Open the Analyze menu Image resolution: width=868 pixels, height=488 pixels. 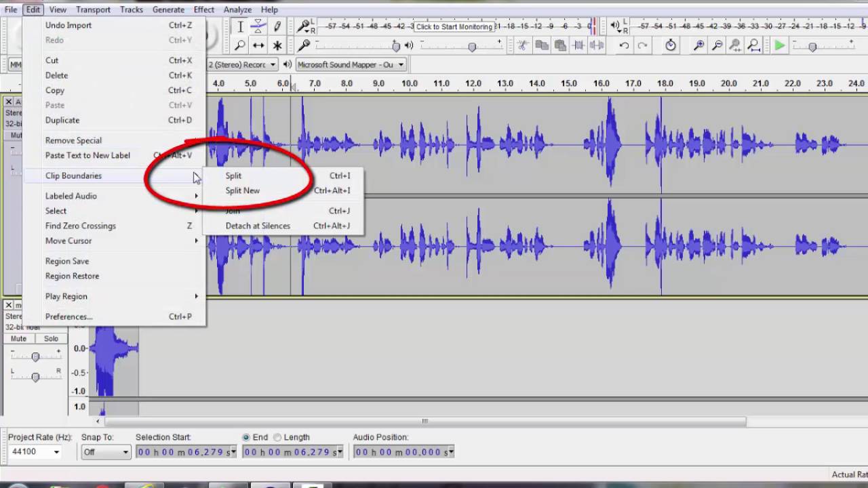pyautogui.click(x=237, y=9)
